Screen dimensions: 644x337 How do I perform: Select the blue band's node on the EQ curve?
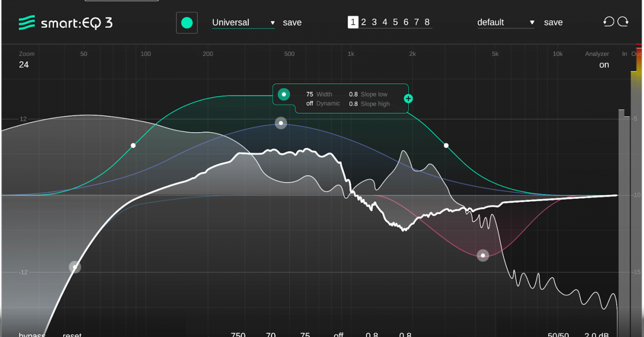[281, 123]
